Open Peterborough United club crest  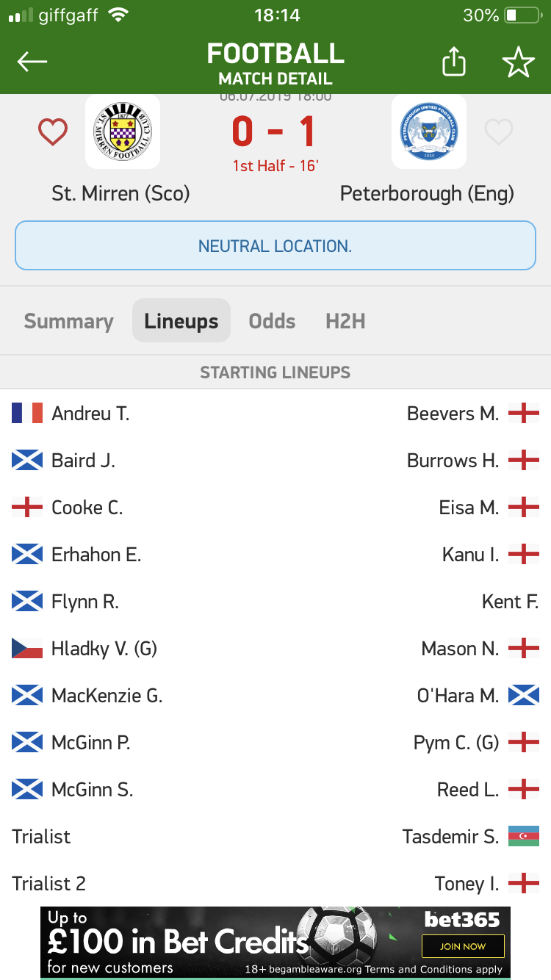(428, 131)
